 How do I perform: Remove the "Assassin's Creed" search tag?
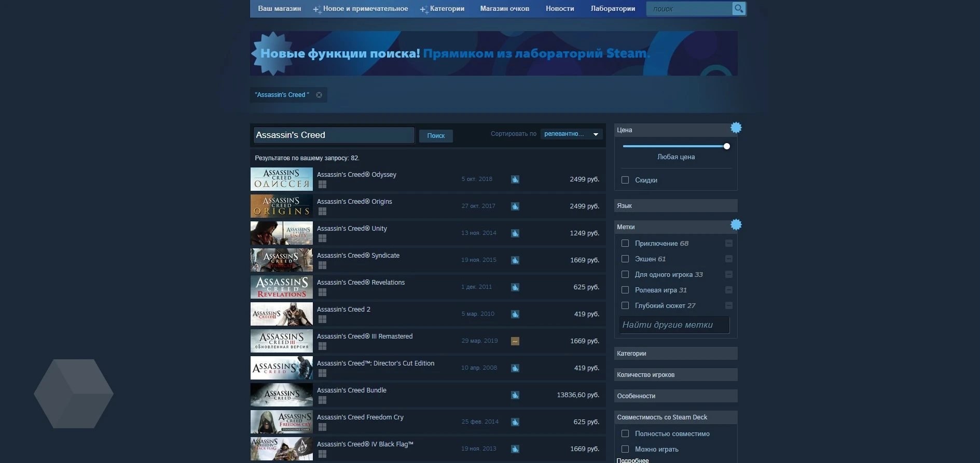pos(319,95)
